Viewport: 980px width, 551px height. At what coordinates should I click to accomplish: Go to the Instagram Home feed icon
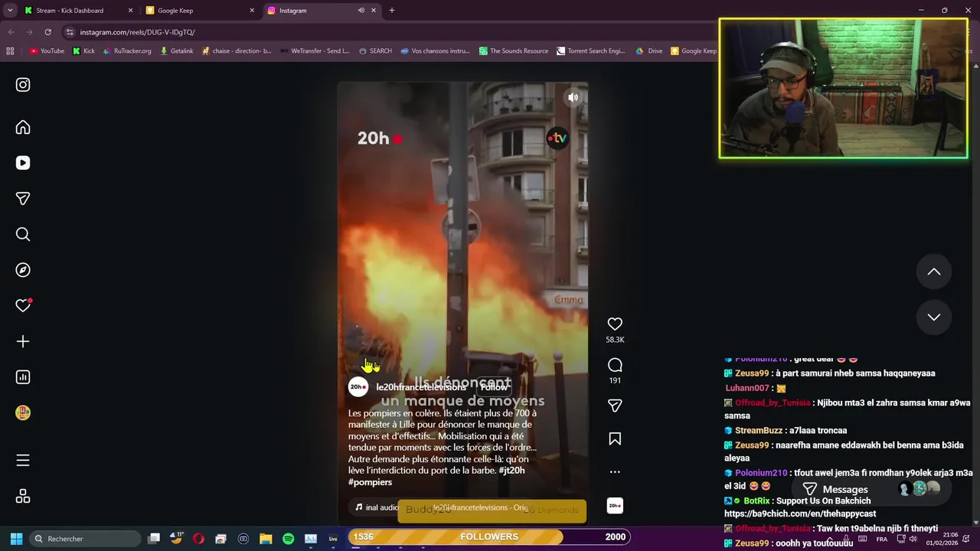tap(23, 127)
